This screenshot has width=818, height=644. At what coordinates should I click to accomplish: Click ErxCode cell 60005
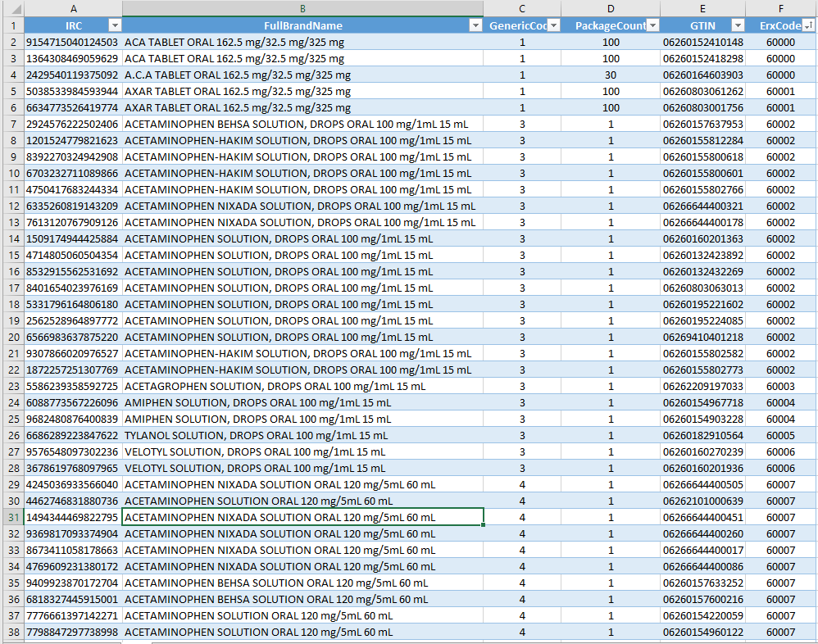click(x=781, y=435)
